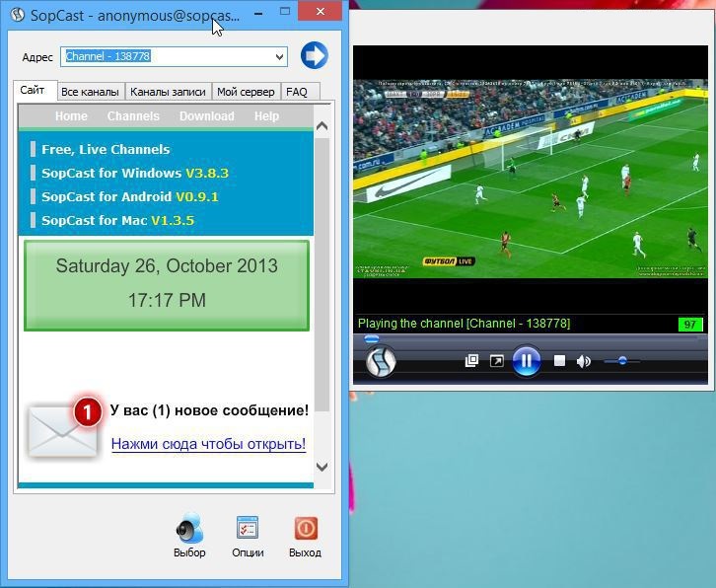The width and height of the screenshot is (716, 588).
Task: Click the green buffer indicator 97
Action: click(690, 325)
